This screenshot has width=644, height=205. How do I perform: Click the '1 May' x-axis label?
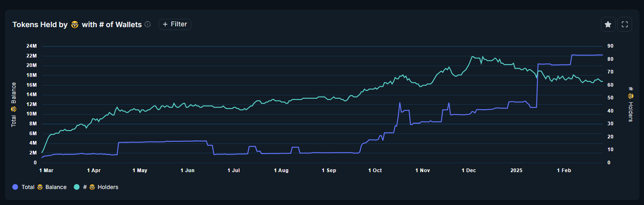140,170
